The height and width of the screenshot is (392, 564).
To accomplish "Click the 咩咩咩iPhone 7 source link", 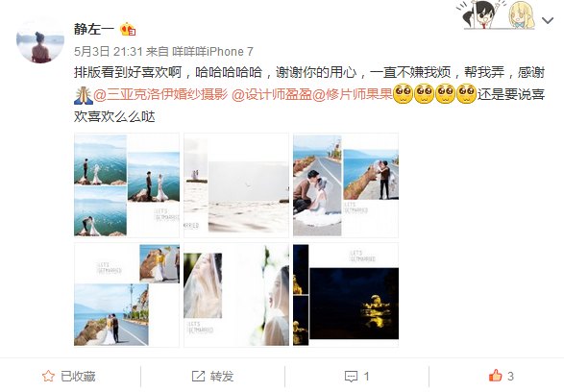I will tap(212, 52).
